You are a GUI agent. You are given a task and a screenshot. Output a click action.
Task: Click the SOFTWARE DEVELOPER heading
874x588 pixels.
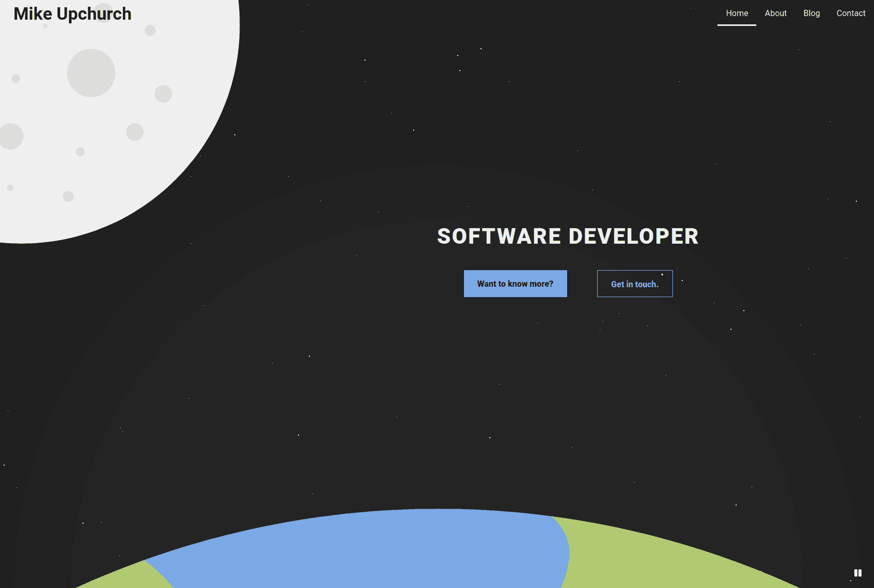click(568, 236)
